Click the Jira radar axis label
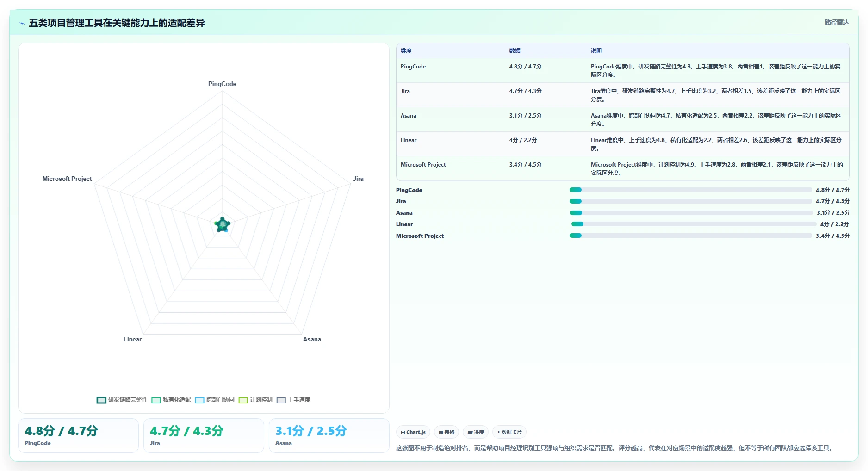The height and width of the screenshot is (471, 868). (x=358, y=179)
